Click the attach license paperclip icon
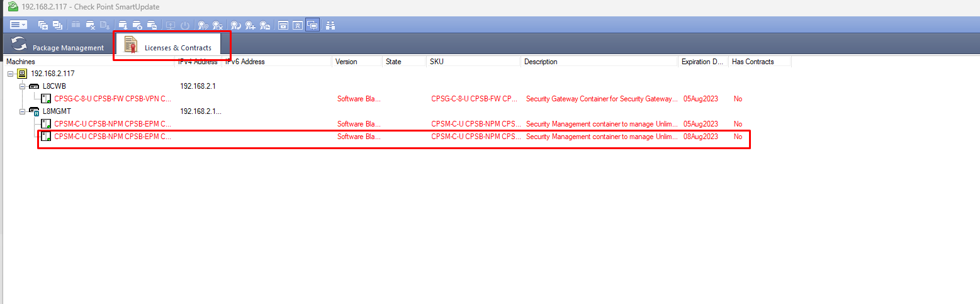The height and width of the screenshot is (304, 980). tap(203, 25)
